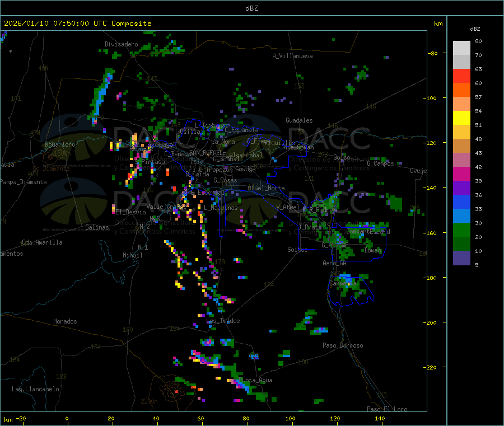Click the Nihuil place label
Viewport: 504px width, 426px height.
point(133,255)
